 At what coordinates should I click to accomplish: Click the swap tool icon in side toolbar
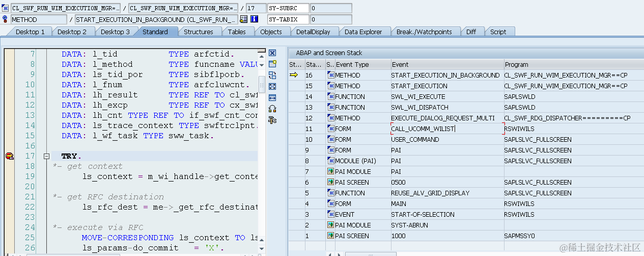coord(272,75)
